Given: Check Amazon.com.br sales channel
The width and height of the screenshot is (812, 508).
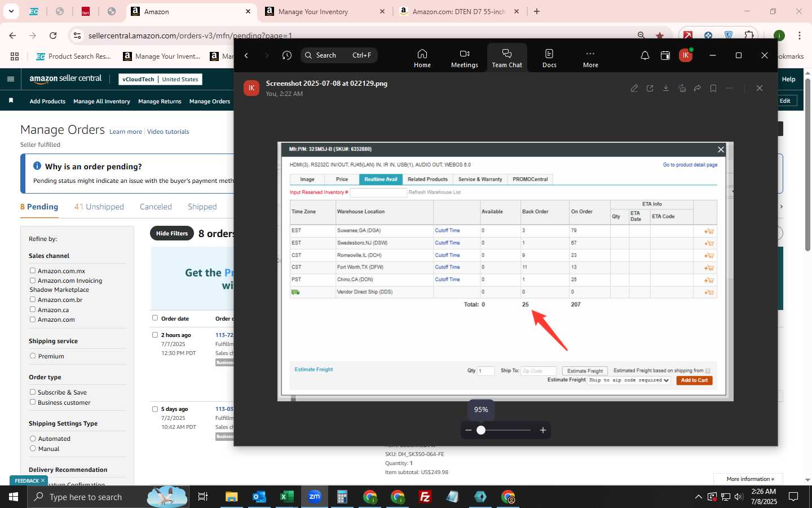Looking at the screenshot, I should click(33, 300).
